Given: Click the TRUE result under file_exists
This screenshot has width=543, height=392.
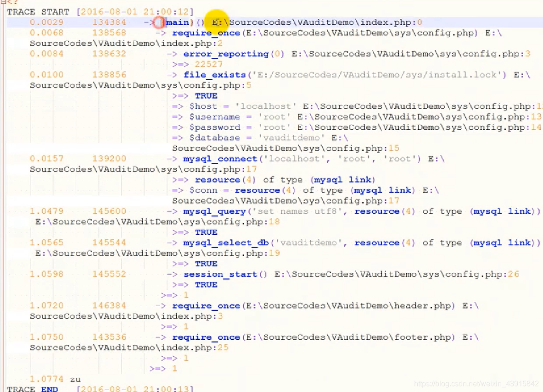Looking at the screenshot, I should [x=206, y=96].
